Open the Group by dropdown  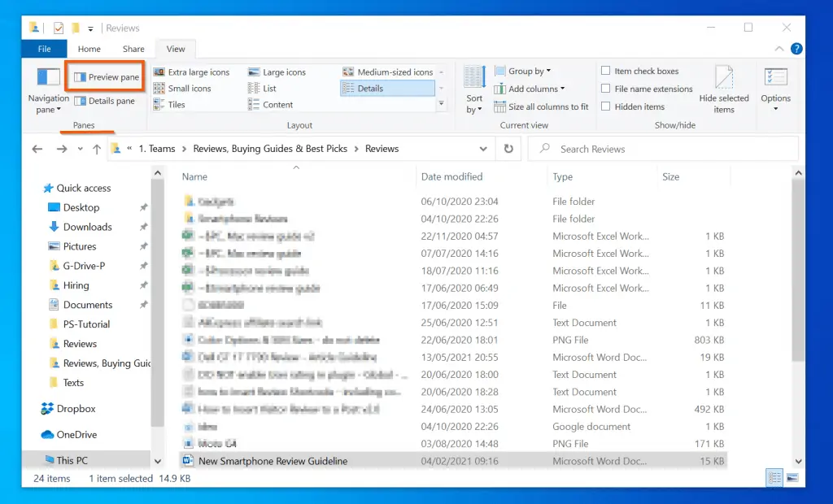[x=523, y=71]
